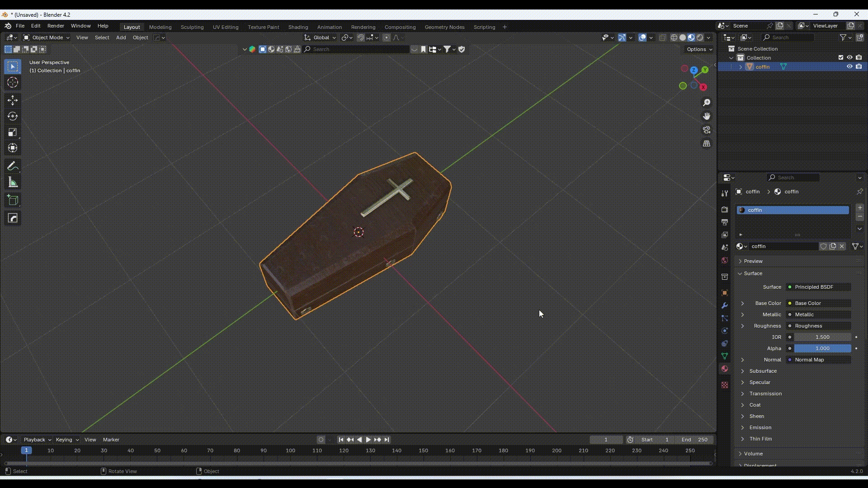This screenshot has width=868, height=488.
Task: Hide Collection with its eye icon
Action: (x=849, y=57)
